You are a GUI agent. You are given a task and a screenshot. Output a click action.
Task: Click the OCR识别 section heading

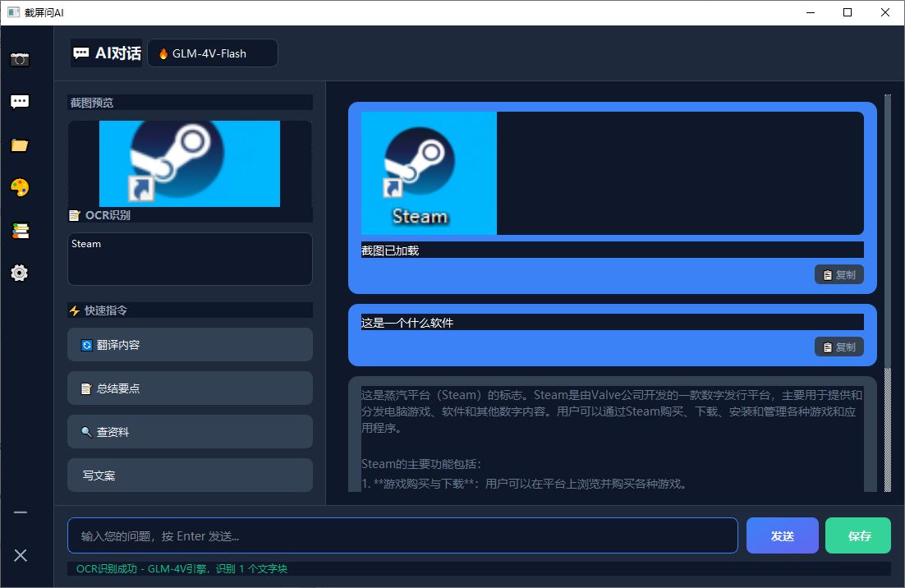(x=108, y=215)
